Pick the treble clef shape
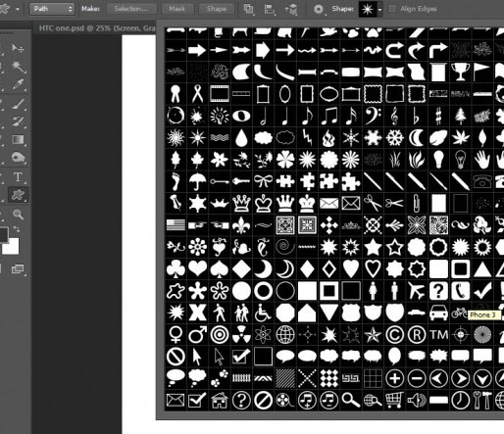504x434 pixels. [394, 116]
